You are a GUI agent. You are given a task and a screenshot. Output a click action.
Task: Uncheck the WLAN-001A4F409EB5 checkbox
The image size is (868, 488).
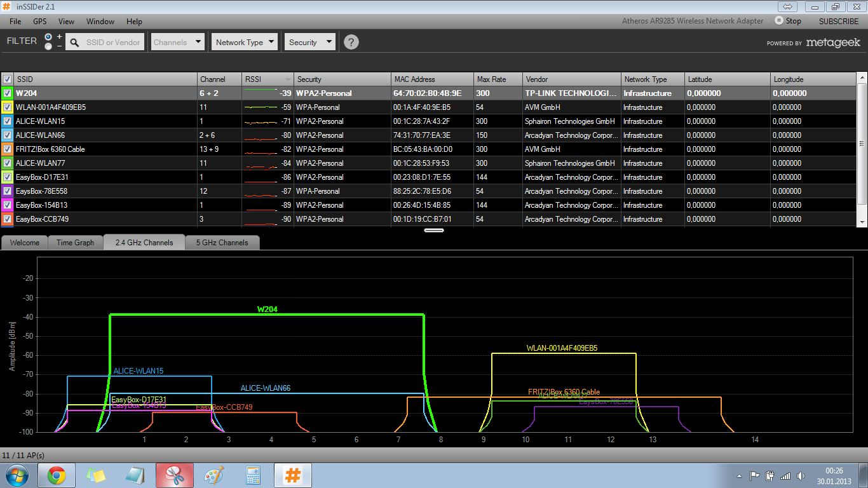click(8, 107)
